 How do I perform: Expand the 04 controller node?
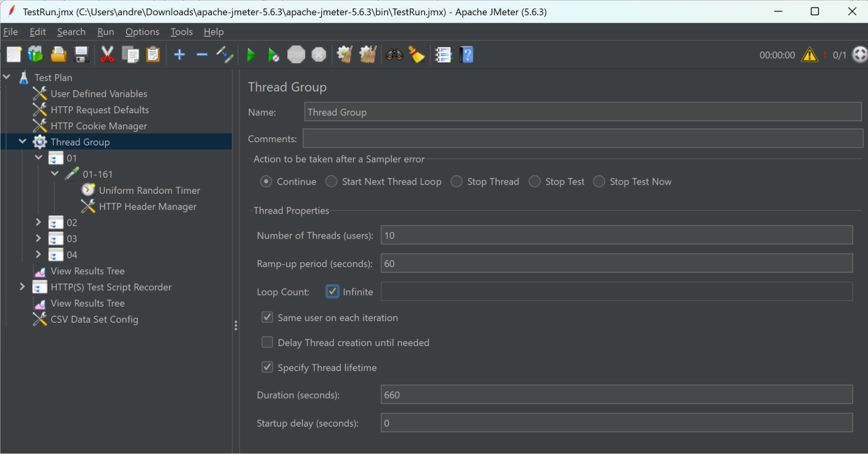pos(39,254)
